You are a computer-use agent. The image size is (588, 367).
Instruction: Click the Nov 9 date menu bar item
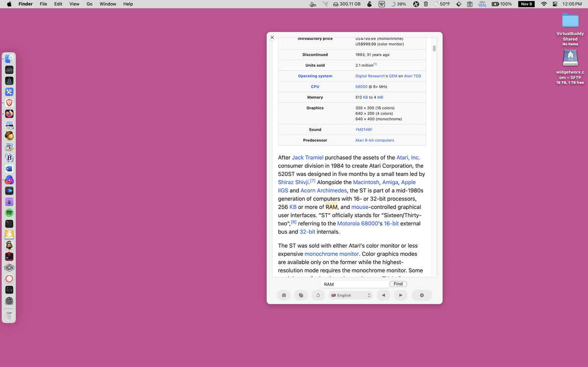coord(526,4)
